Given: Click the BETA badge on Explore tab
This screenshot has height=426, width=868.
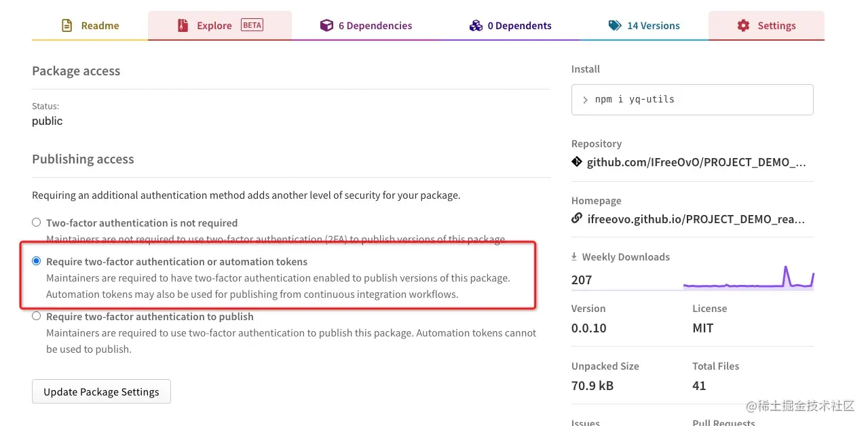Looking at the screenshot, I should (x=252, y=26).
